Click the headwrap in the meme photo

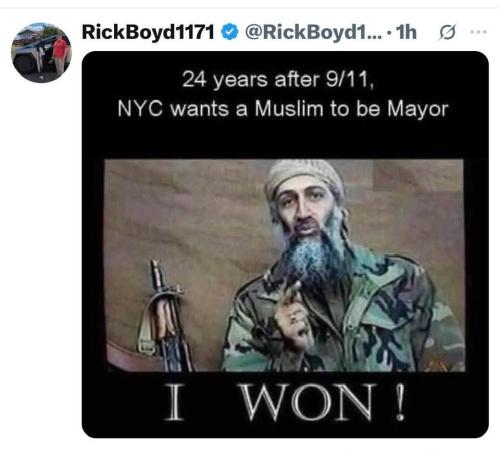click(x=304, y=177)
